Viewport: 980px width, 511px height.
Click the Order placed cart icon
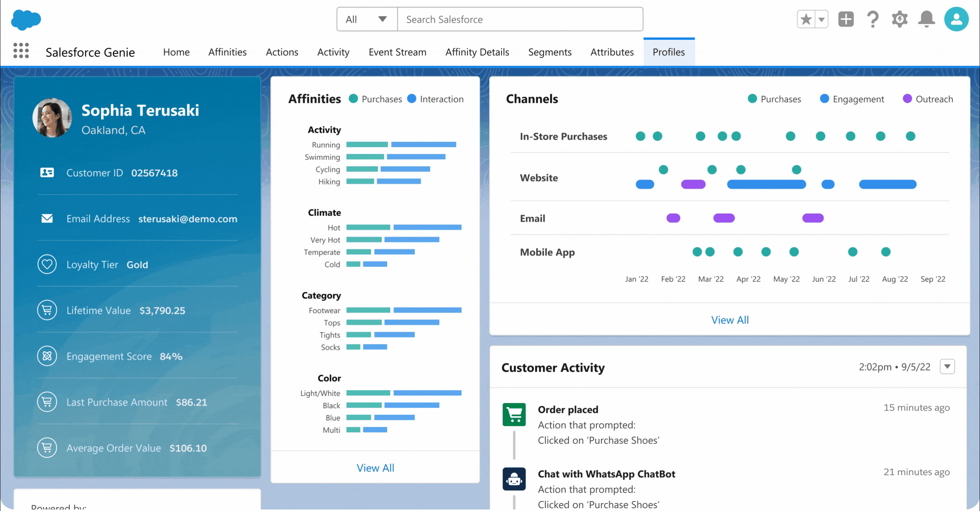click(x=514, y=414)
